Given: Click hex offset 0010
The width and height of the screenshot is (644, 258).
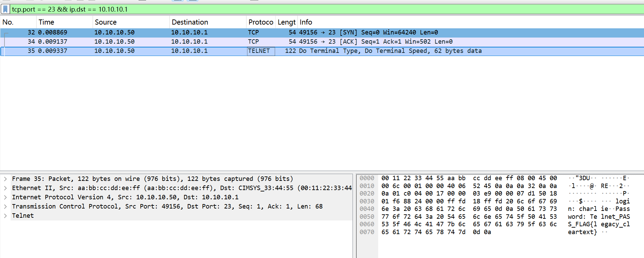Looking at the screenshot, I should point(367,186).
